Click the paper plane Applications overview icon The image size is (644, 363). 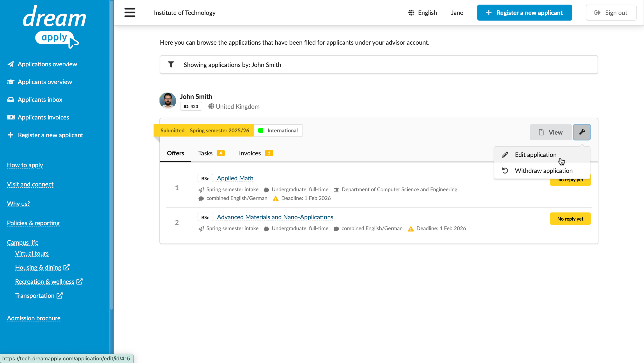tap(11, 64)
